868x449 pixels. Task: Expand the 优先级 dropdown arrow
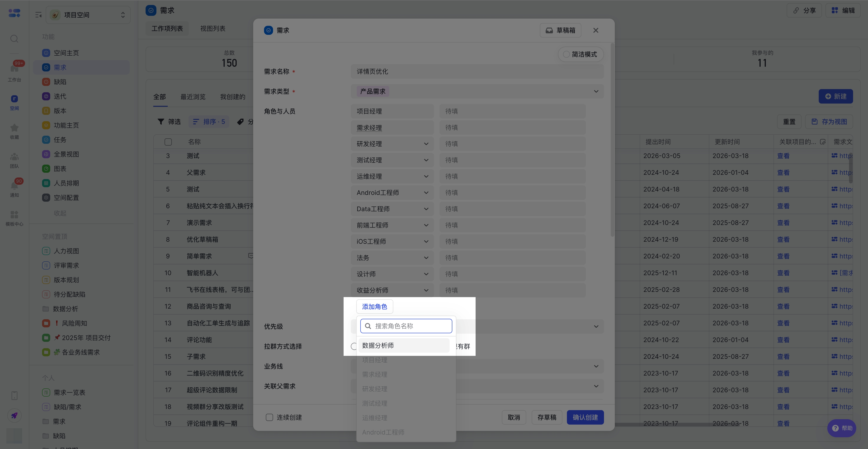[596, 327]
